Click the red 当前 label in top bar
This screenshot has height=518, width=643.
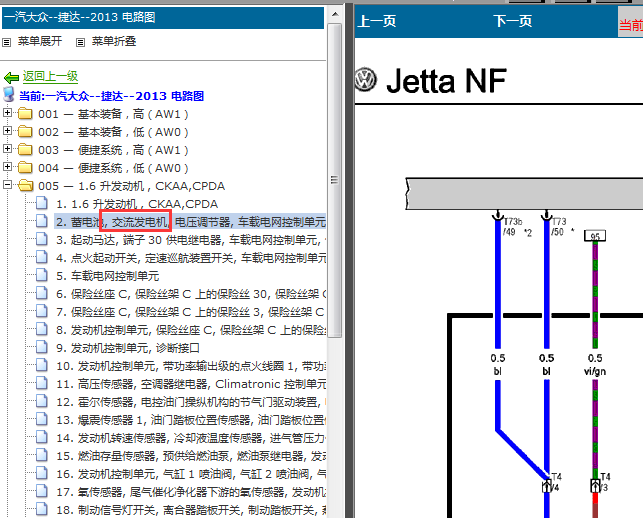[x=631, y=25]
